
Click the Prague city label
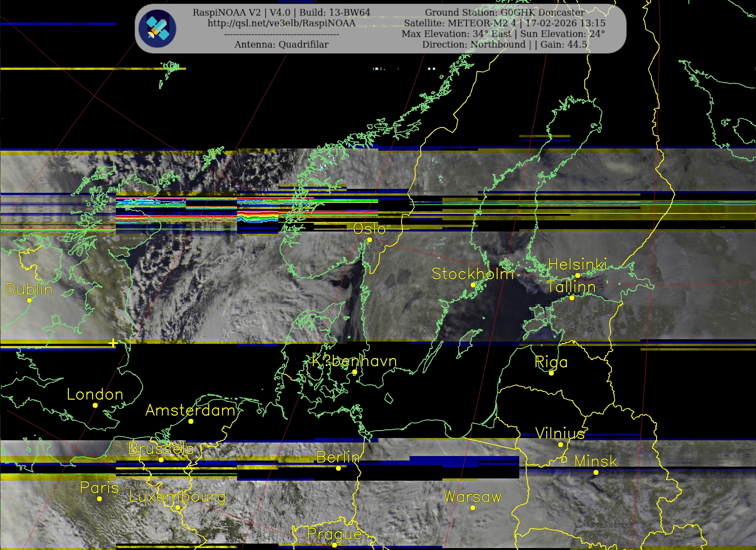point(334,534)
